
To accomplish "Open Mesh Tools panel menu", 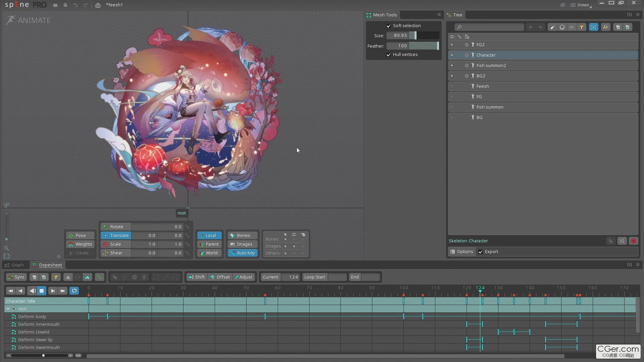I will point(439,15).
